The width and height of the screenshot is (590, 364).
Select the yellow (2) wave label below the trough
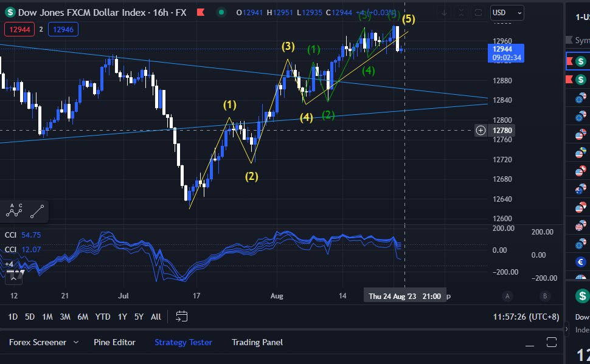[x=252, y=176]
